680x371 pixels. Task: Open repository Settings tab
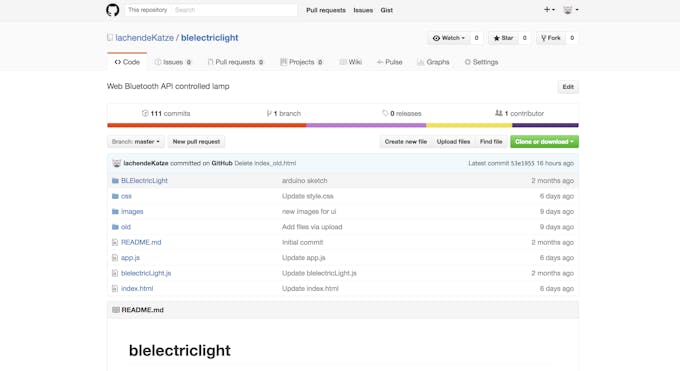(x=481, y=62)
